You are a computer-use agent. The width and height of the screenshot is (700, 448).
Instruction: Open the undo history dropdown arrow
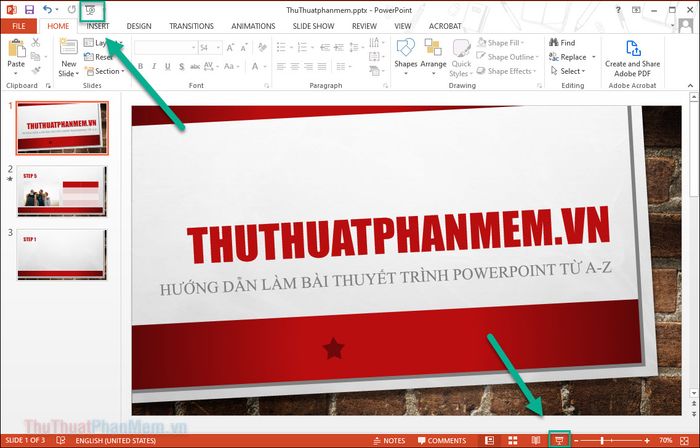click(57, 10)
